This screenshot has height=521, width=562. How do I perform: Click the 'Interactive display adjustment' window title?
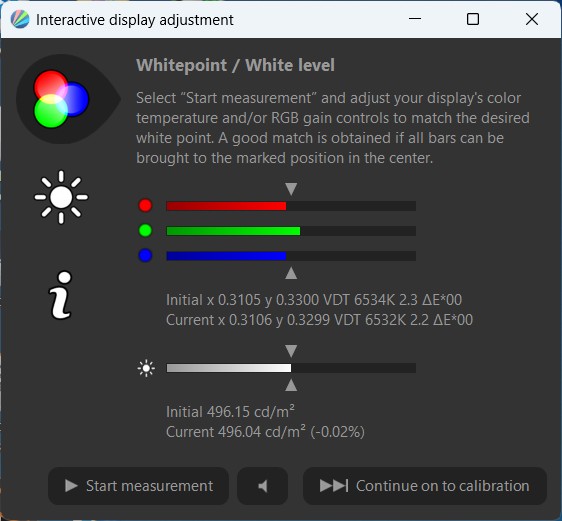pyautogui.click(x=135, y=20)
